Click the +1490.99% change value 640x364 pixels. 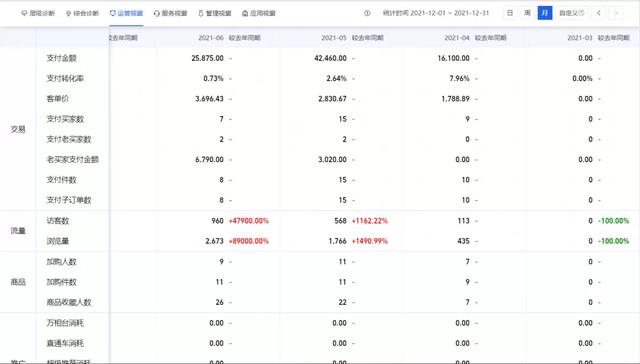point(370,241)
